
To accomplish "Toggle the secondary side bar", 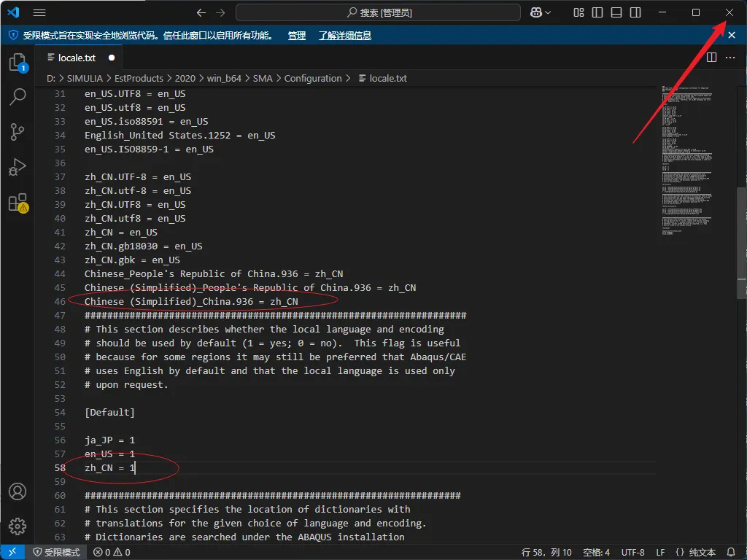I will pyautogui.click(x=635, y=13).
